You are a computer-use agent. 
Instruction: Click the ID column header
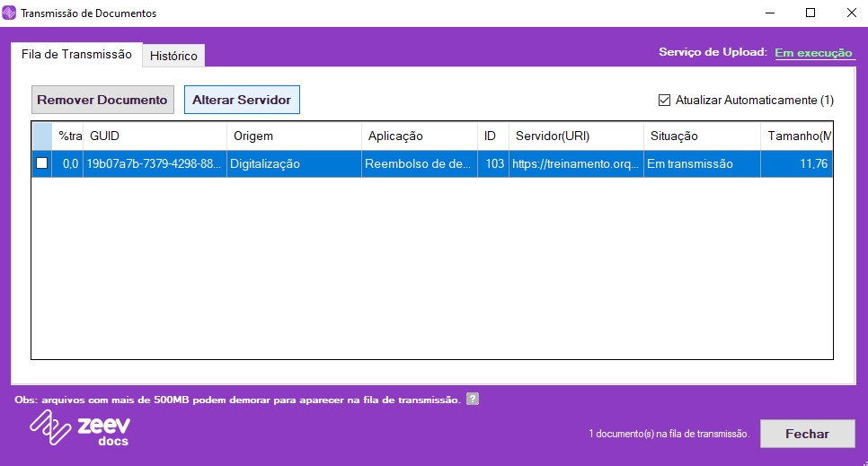(x=492, y=136)
